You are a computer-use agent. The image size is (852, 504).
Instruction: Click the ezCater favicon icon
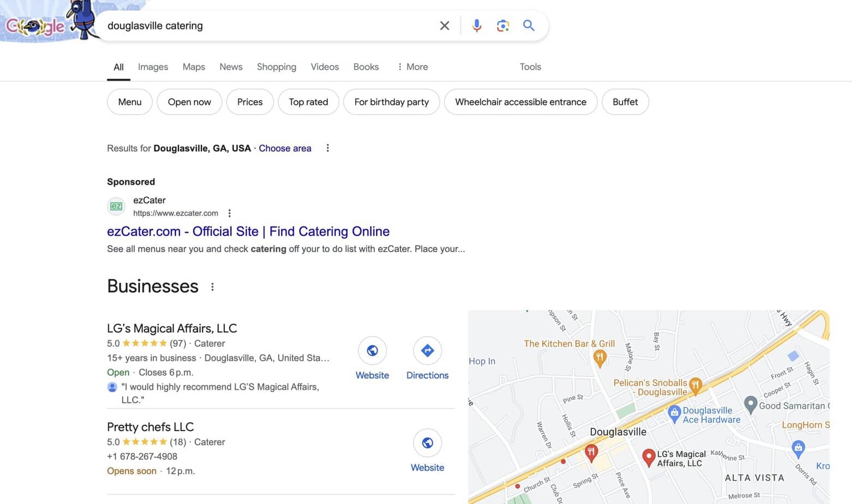116,207
